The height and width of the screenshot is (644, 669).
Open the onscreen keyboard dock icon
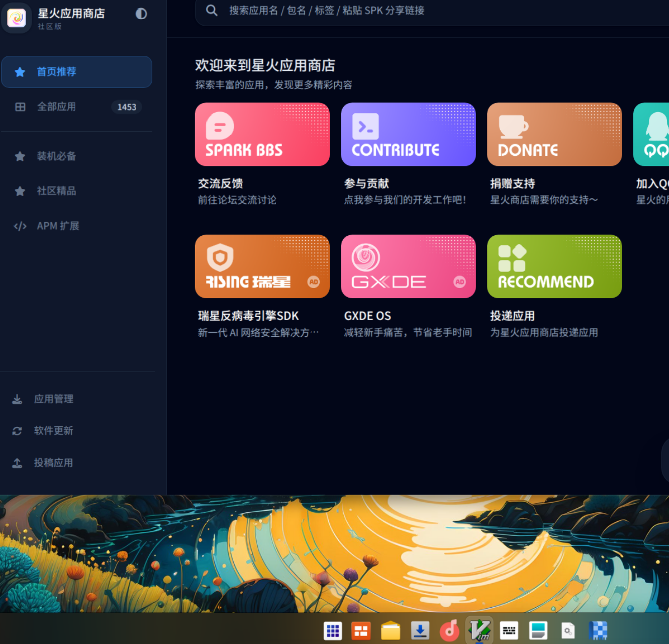coord(509,630)
